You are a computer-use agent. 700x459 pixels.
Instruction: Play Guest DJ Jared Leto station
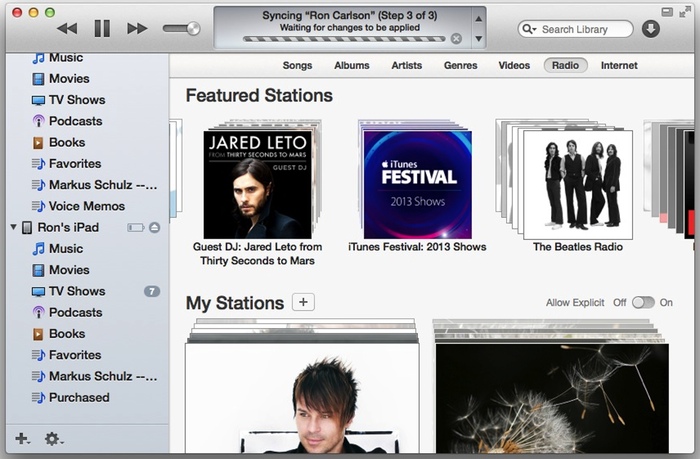coord(258,184)
